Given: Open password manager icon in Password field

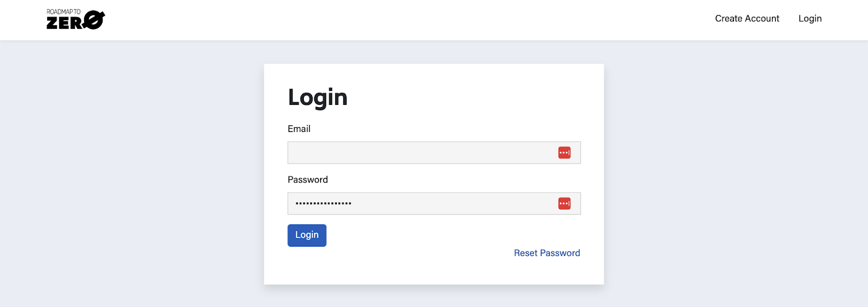Looking at the screenshot, I should [x=564, y=204].
